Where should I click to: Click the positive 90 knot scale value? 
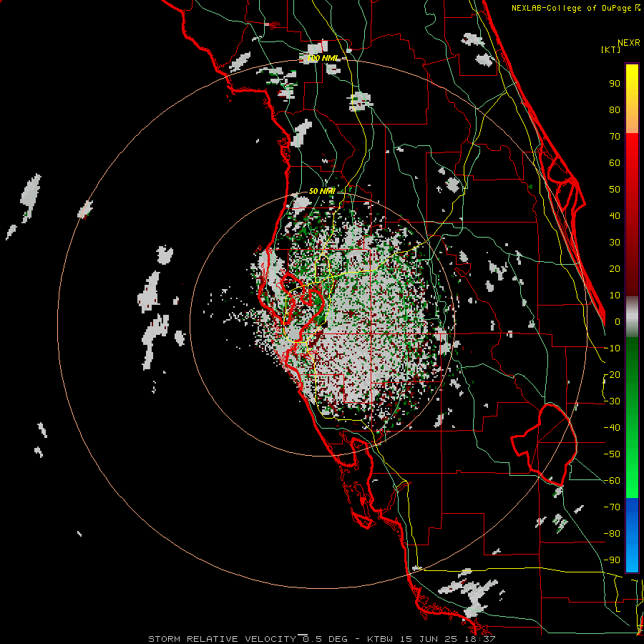[x=615, y=84]
